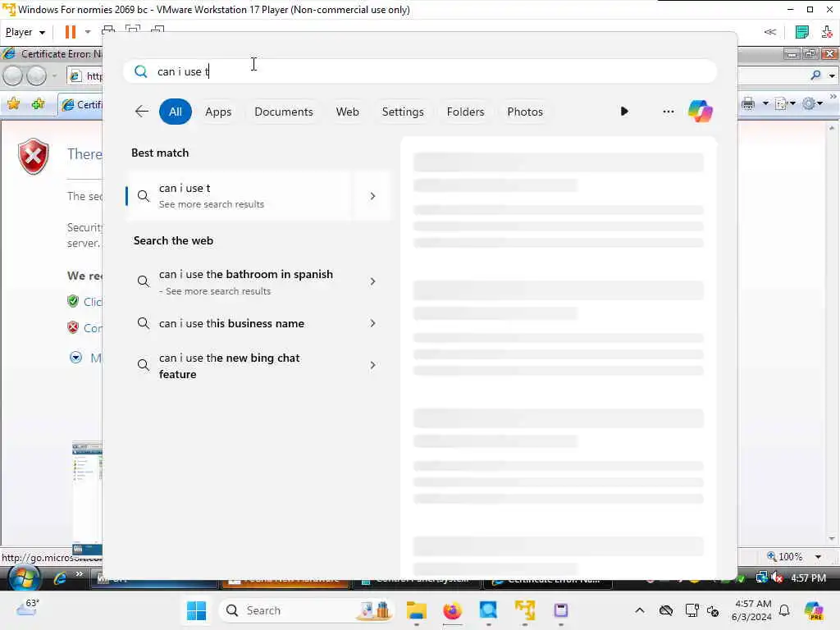Screen dimensions: 840x630
Task: Open host clock 4:57 AM 6/3/2024
Action: click(x=751, y=610)
